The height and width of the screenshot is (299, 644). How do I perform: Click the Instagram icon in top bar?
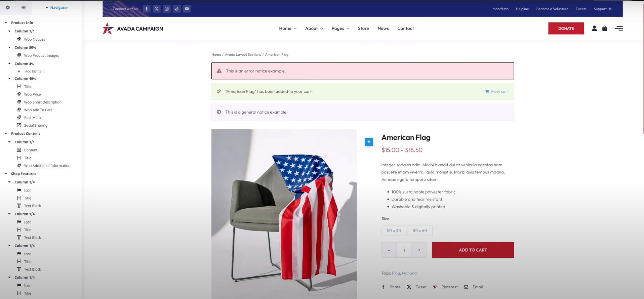pos(167,9)
